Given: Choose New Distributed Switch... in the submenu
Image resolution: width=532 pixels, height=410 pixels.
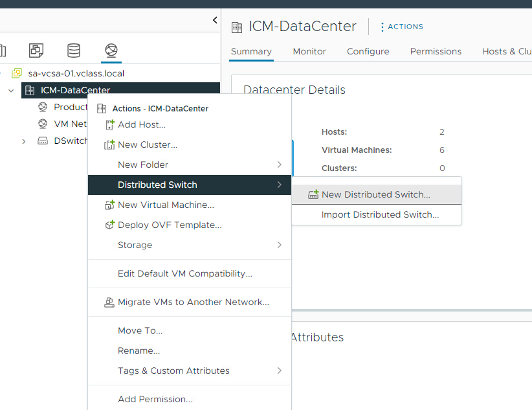Looking at the screenshot, I should 377,194.
